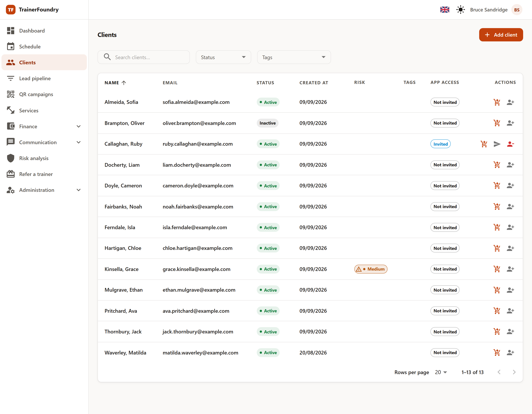532x414 pixels.
Task: Invite Mulgrave, Ethan to the app
Action: 510,290
